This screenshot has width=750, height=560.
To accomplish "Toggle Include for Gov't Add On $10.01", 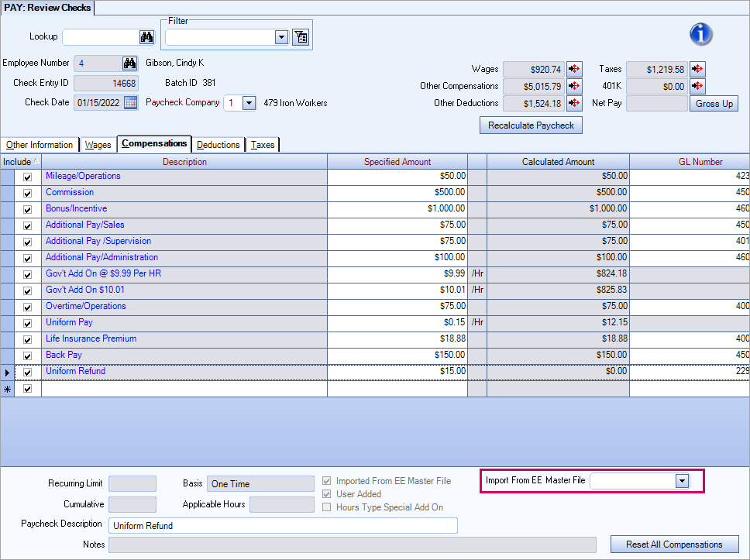I will (28, 290).
